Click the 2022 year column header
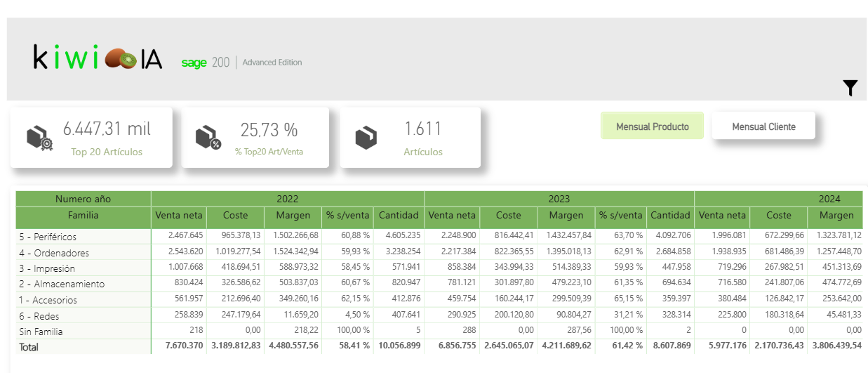Screen dimensions: 868x373 (x=287, y=199)
